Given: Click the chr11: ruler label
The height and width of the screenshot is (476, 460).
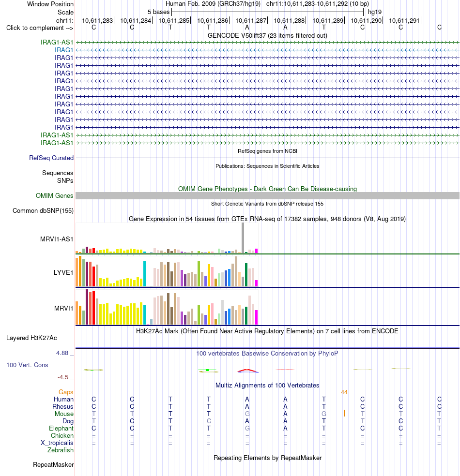Looking at the screenshot, I should click(x=65, y=21).
